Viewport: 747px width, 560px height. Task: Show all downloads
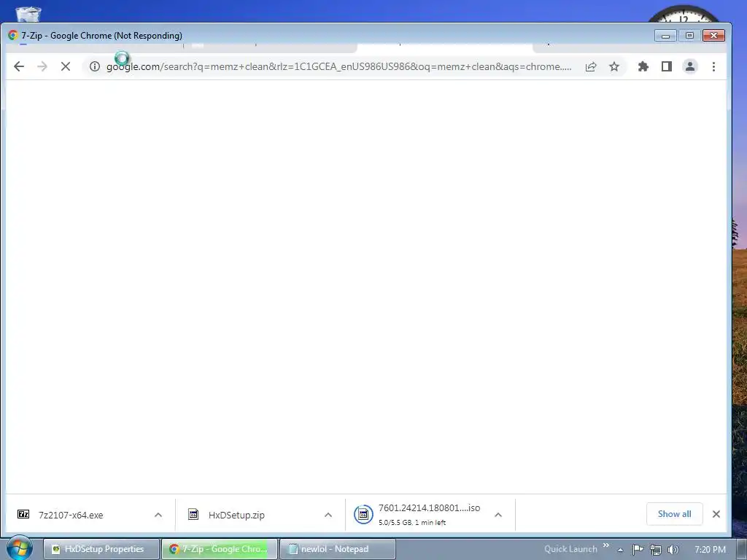(x=674, y=514)
